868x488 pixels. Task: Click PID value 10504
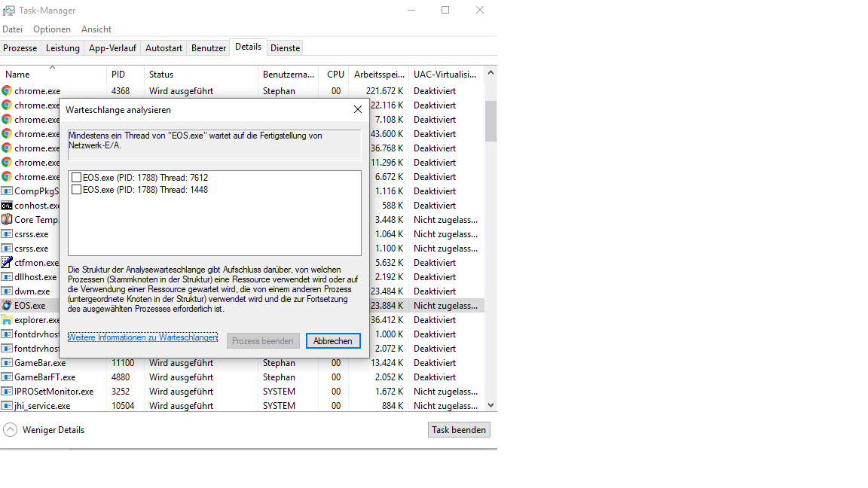(x=123, y=406)
